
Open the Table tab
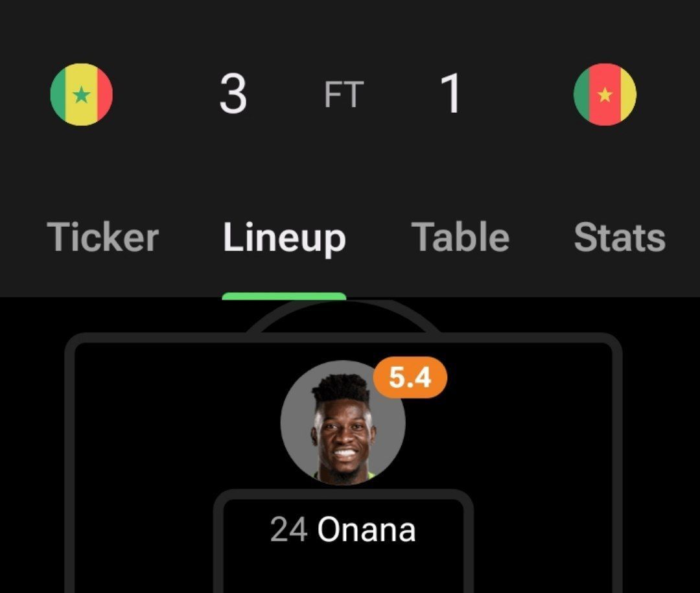460,237
